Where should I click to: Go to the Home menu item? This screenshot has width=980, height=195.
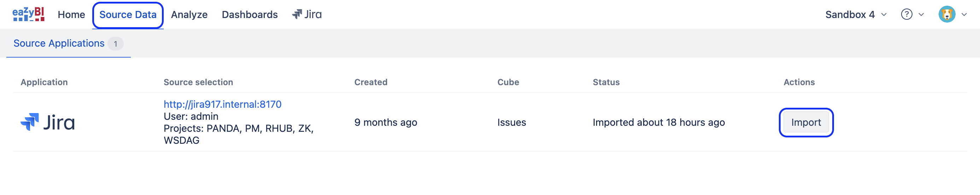coord(71,14)
